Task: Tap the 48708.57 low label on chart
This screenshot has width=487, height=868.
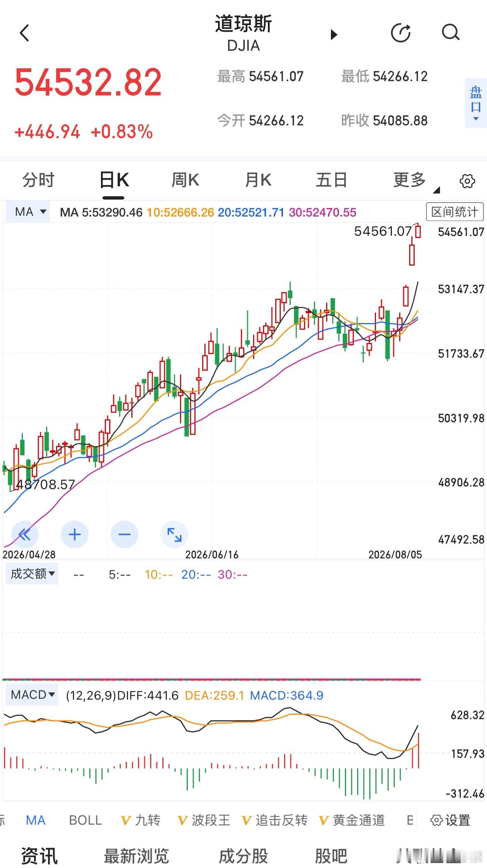Action: click(x=45, y=484)
